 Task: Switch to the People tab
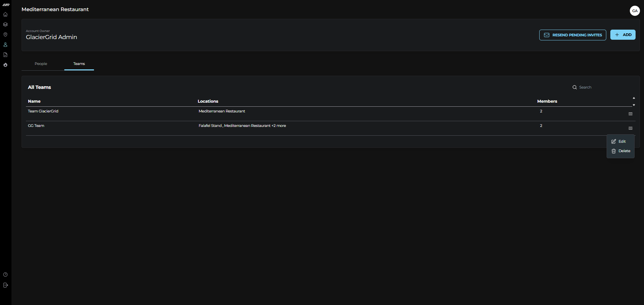click(x=40, y=64)
